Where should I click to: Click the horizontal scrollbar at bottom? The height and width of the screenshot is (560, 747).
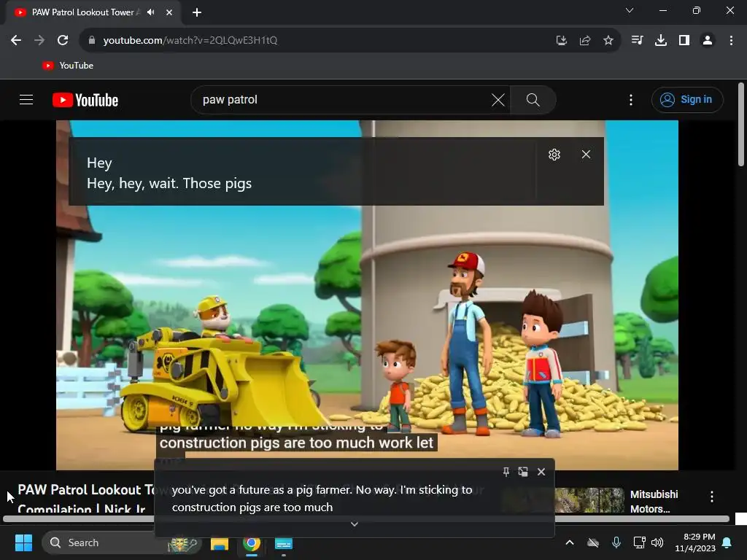tap(366, 519)
